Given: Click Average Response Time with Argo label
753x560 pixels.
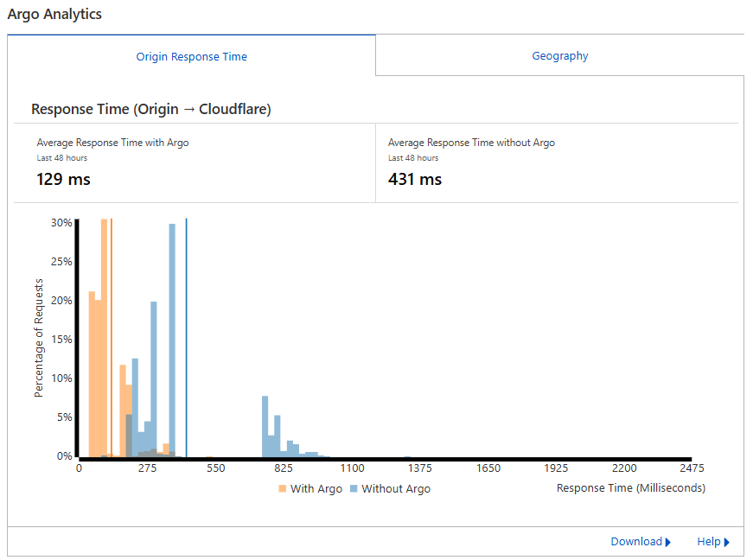Looking at the screenshot, I should 113,143.
